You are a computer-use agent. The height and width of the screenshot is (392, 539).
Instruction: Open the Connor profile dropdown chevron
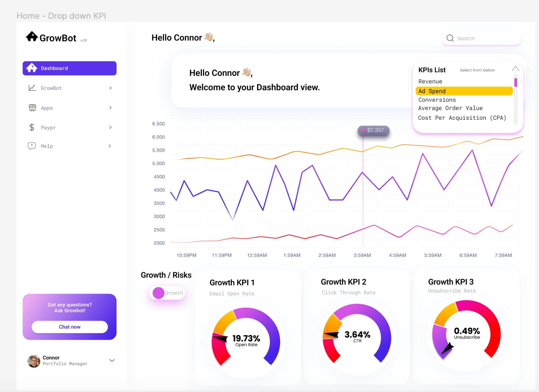pos(112,360)
